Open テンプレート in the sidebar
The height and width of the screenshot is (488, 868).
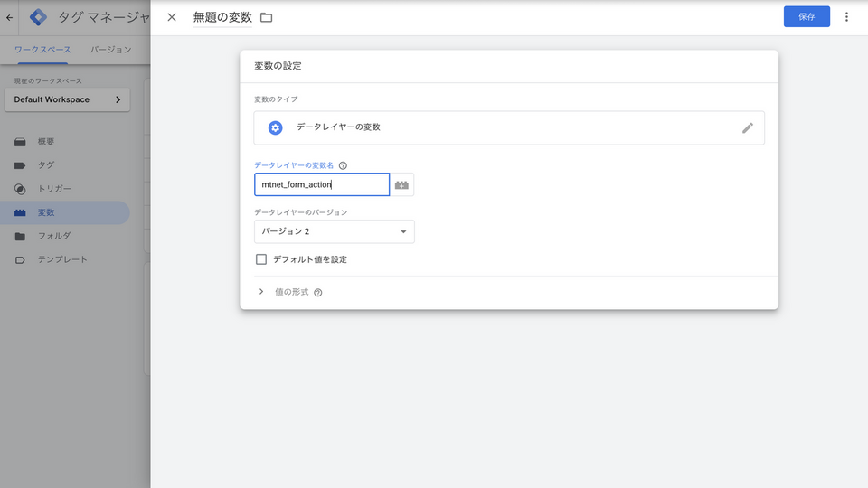pyautogui.click(x=62, y=259)
